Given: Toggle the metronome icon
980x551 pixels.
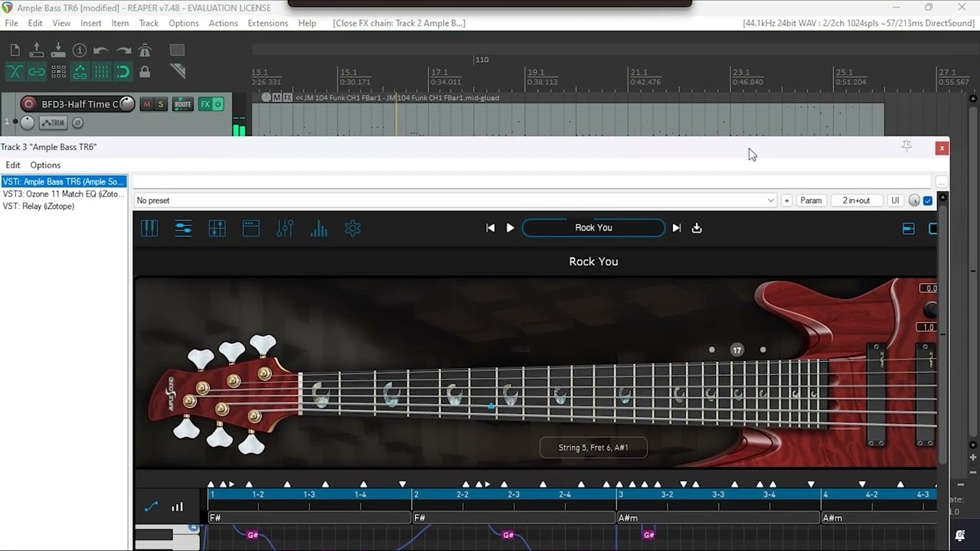Looking at the screenshot, I should click(x=145, y=51).
